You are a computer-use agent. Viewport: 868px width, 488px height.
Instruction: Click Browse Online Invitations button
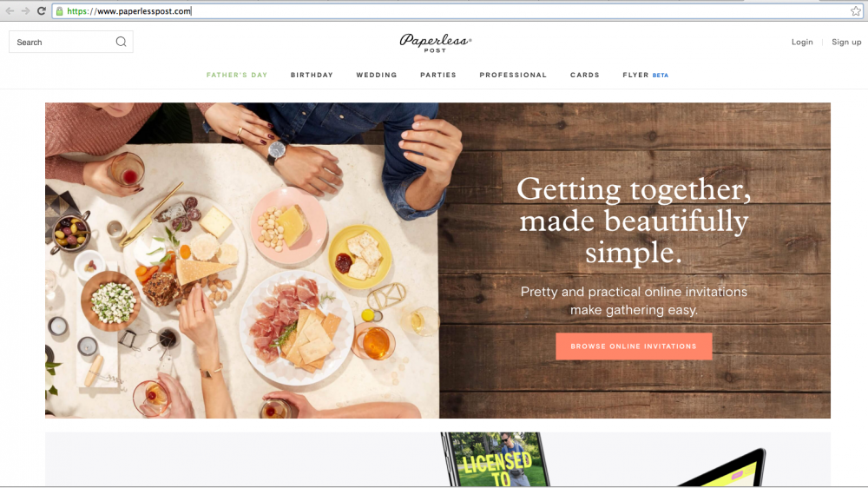pyautogui.click(x=634, y=346)
